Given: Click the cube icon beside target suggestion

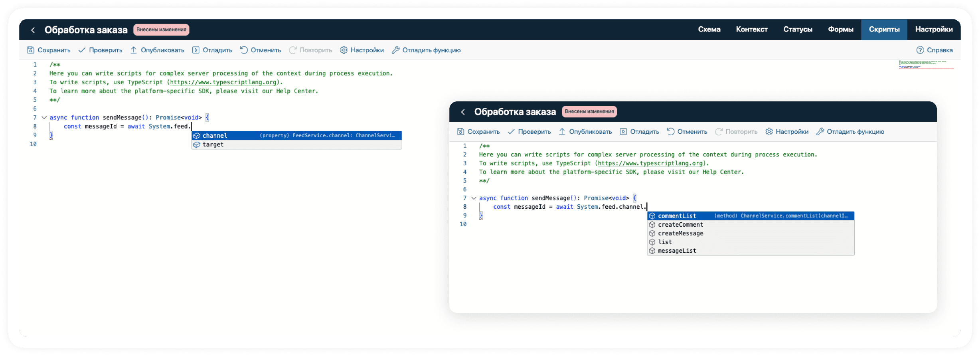Looking at the screenshot, I should (x=197, y=144).
